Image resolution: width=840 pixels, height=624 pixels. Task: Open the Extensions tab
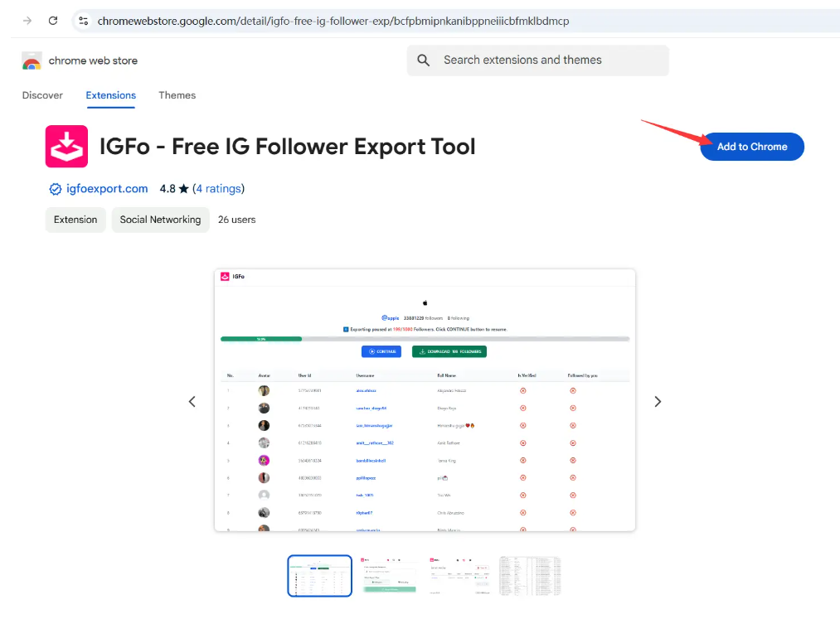(x=111, y=95)
